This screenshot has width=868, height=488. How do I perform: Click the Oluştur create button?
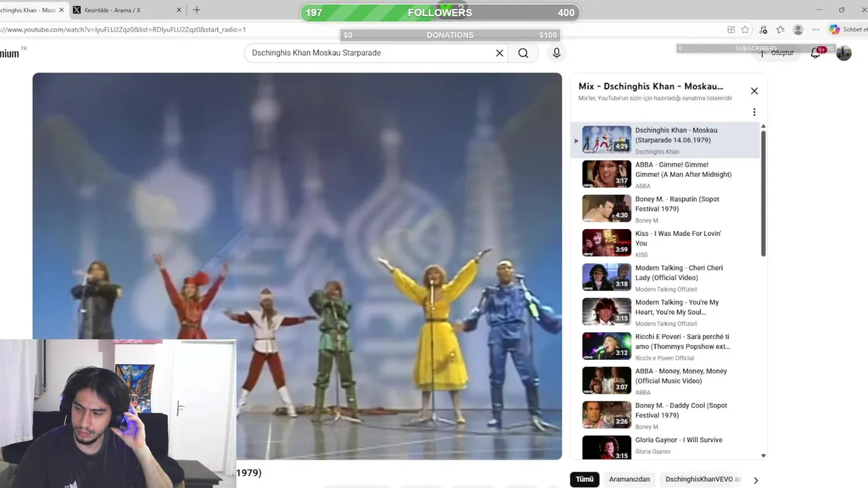[x=777, y=53]
